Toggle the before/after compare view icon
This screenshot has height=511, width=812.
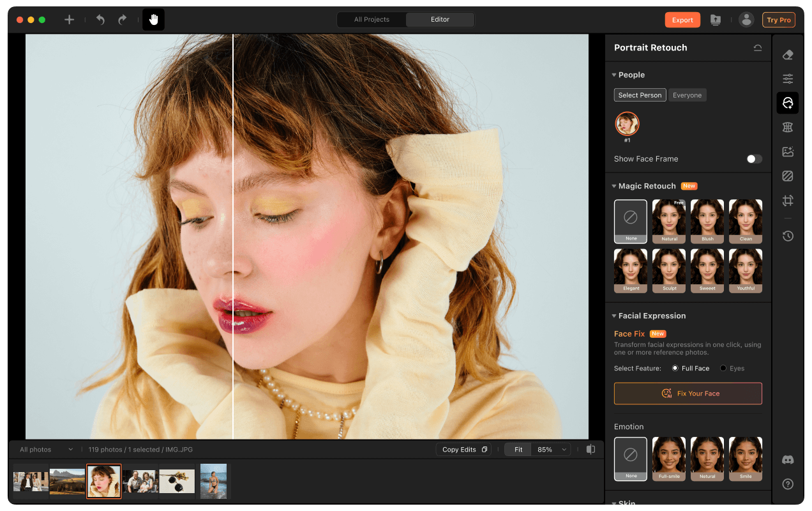point(591,450)
